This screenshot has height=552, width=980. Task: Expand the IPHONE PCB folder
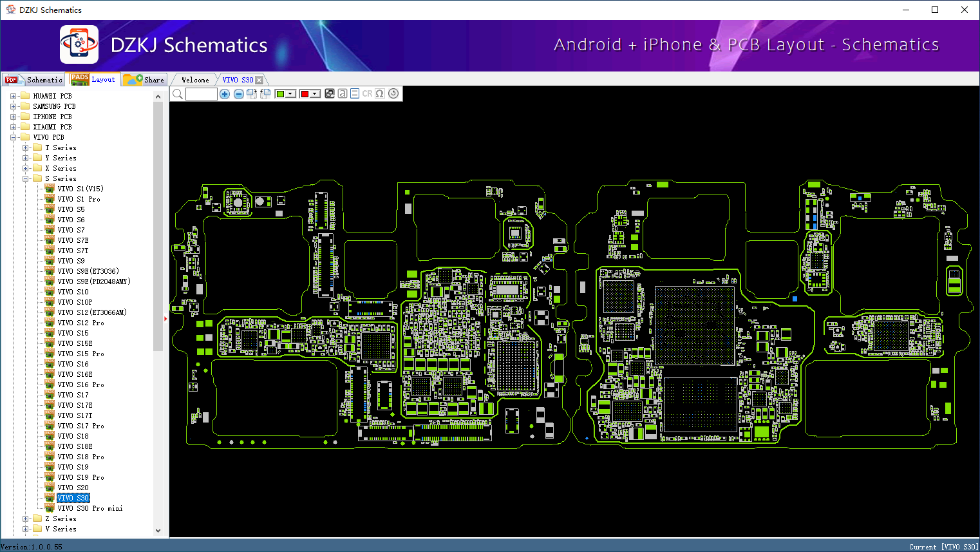(x=13, y=117)
